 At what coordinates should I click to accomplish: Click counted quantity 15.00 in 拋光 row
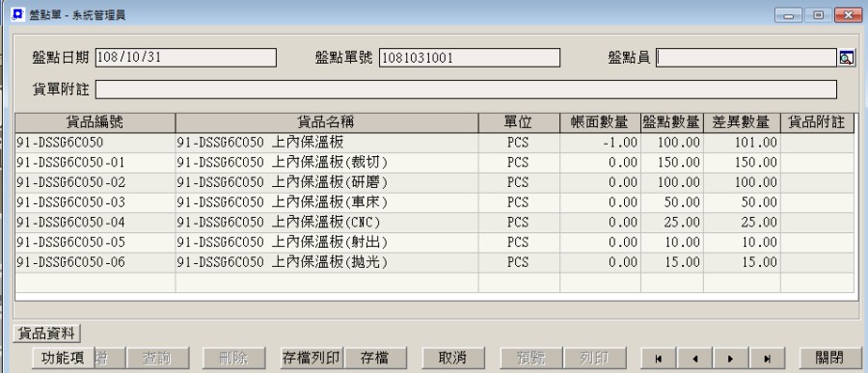[672, 262]
